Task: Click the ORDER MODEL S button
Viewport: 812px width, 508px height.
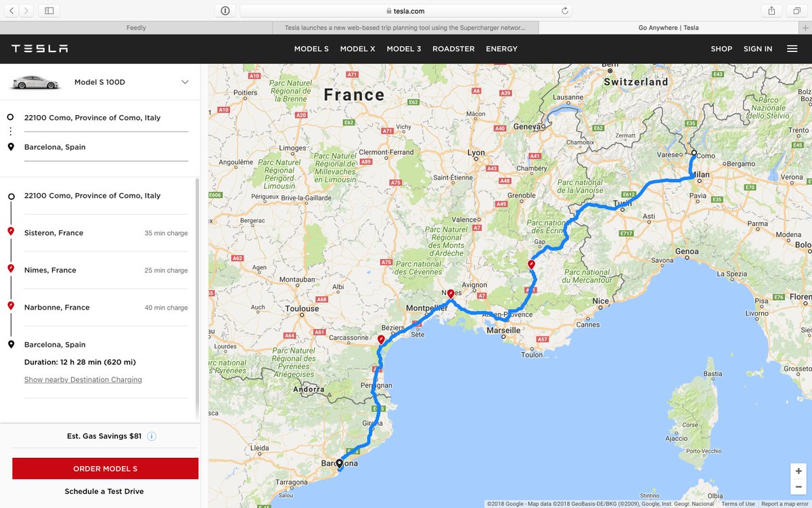Action: 105,469
